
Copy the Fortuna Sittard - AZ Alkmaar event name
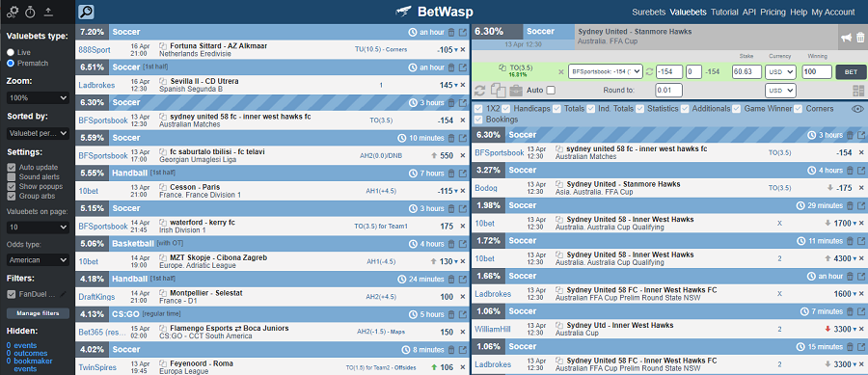point(163,46)
